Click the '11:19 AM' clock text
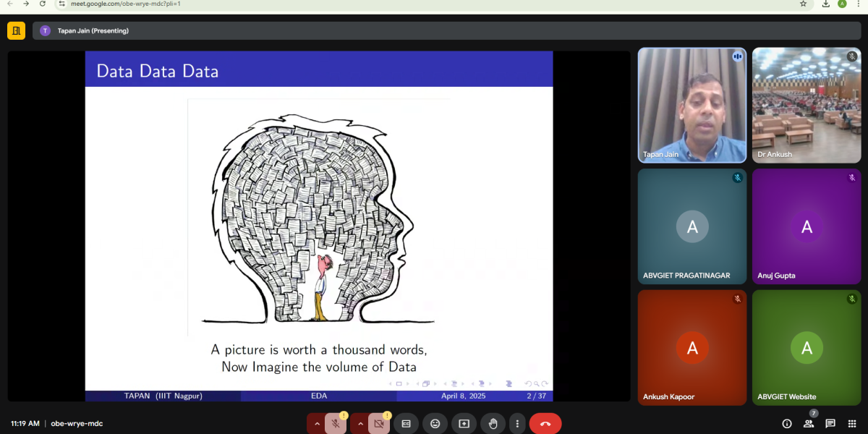Image resolution: width=868 pixels, height=434 pixels. (x=25, y=424)
